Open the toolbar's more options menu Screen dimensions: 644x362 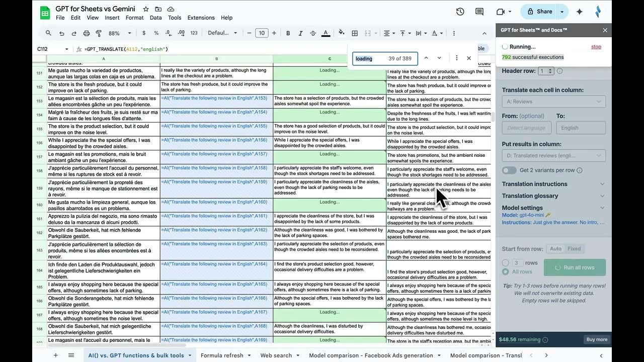tap(454, 33)
